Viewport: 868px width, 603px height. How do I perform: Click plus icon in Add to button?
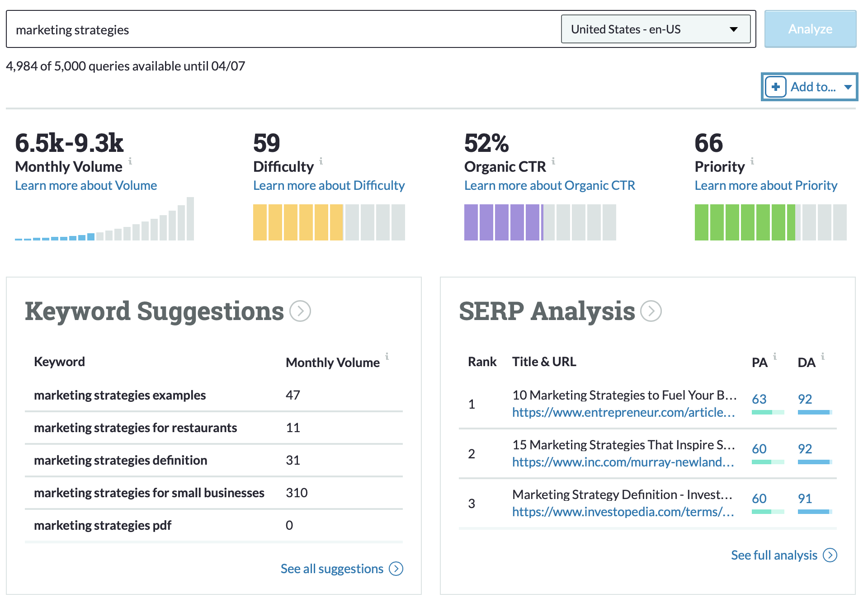point(776,87)
